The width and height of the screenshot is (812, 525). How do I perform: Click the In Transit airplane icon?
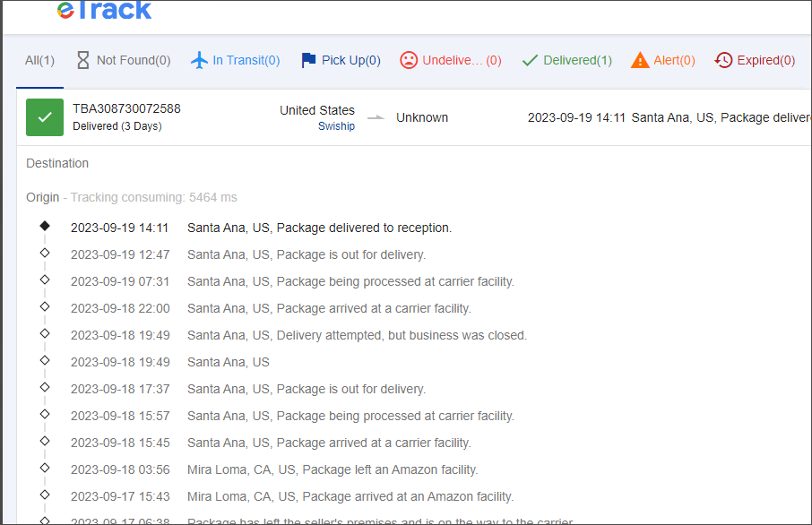(x=199, y=60)
